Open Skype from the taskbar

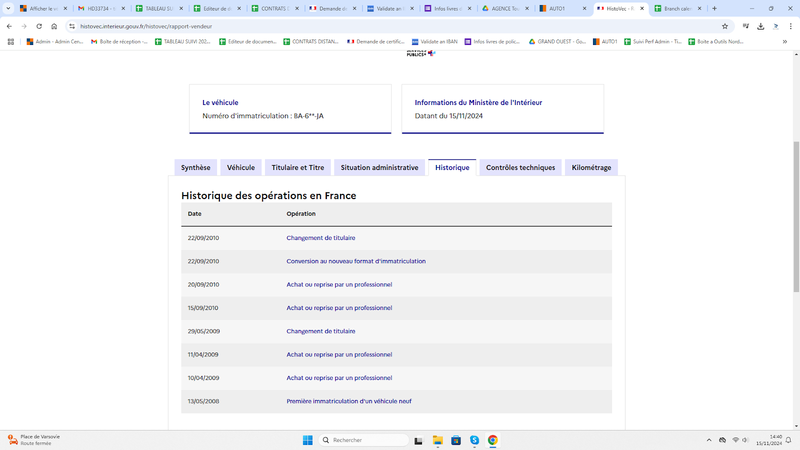click(474, 440)
